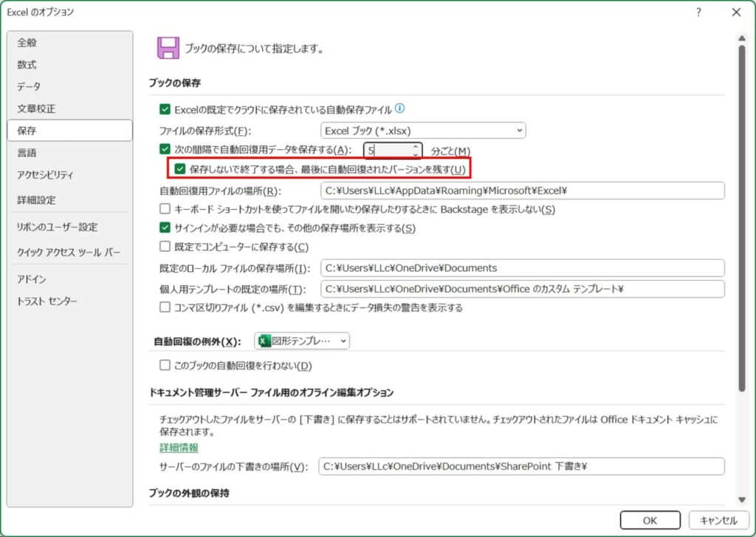Toggle Excel cloud auto-save files checkbox
756x537 pixels.
point(165,109)
